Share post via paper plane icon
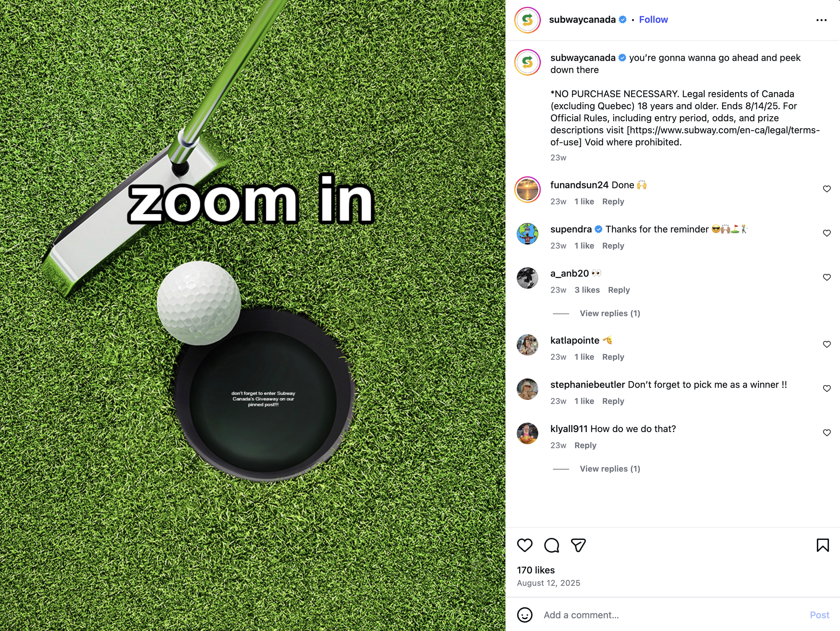This screenshot has width=840, height=631. 578,545
